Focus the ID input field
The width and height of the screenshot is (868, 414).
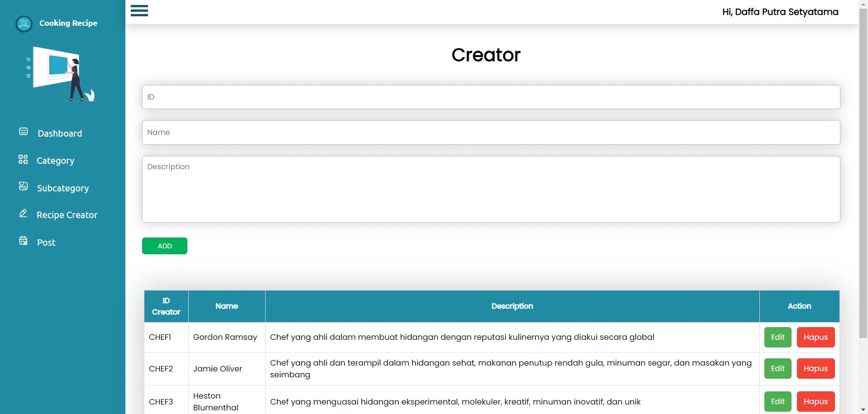491,97
